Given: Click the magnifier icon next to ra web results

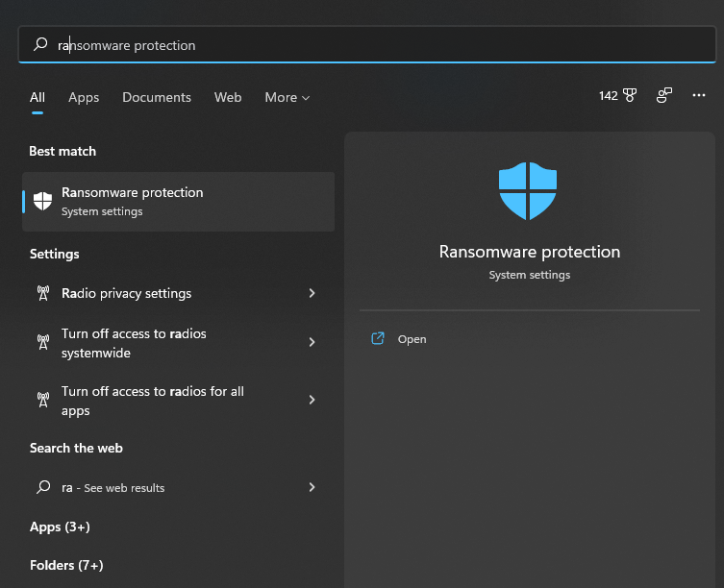Looking at the screenshot, I should tap(43, 487).
